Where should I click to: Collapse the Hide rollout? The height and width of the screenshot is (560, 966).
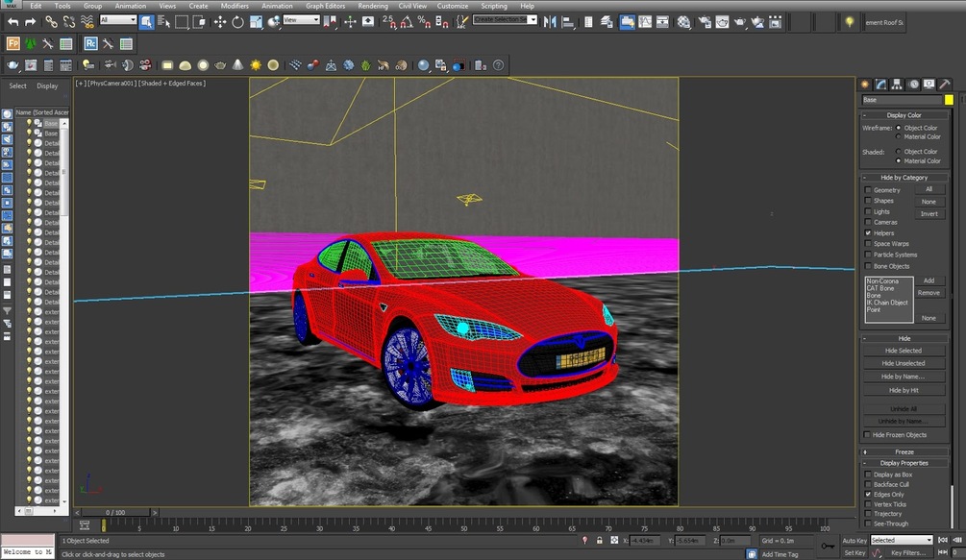pyautogui.click(x=904, y=338)
